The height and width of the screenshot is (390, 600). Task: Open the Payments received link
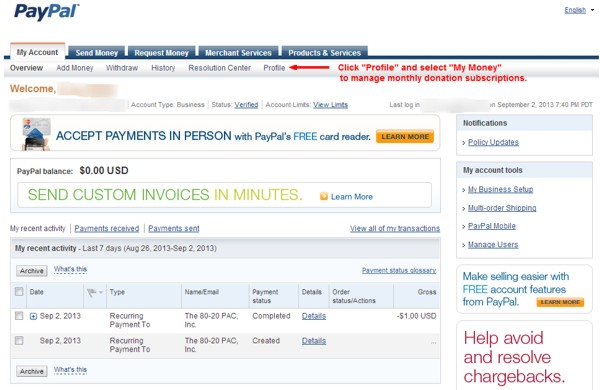point(107,228)
